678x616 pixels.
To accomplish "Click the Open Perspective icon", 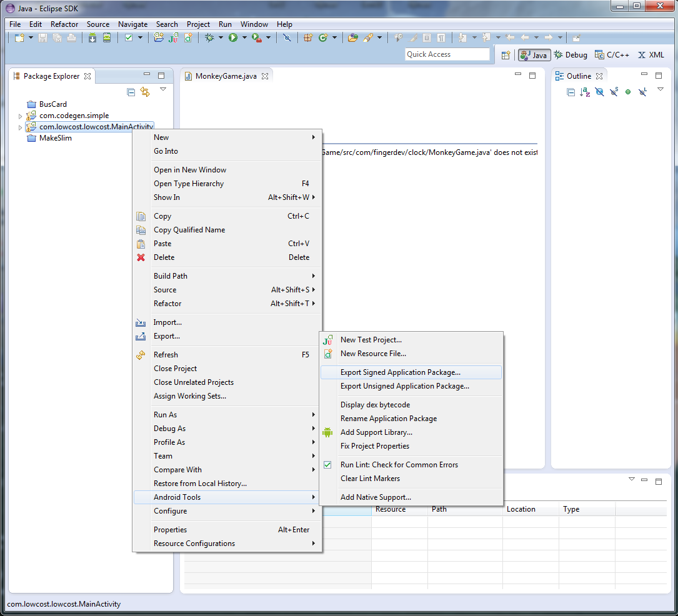I will tap(506, 55).
